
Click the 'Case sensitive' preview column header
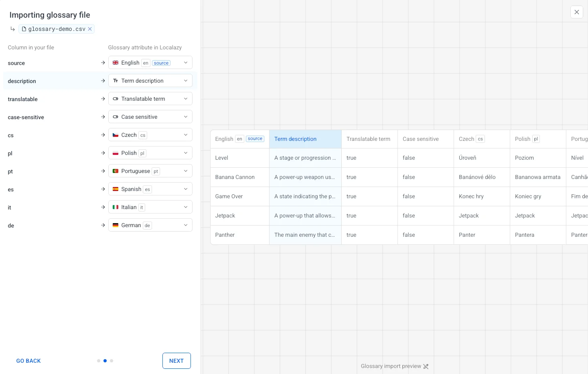(426, 139)
